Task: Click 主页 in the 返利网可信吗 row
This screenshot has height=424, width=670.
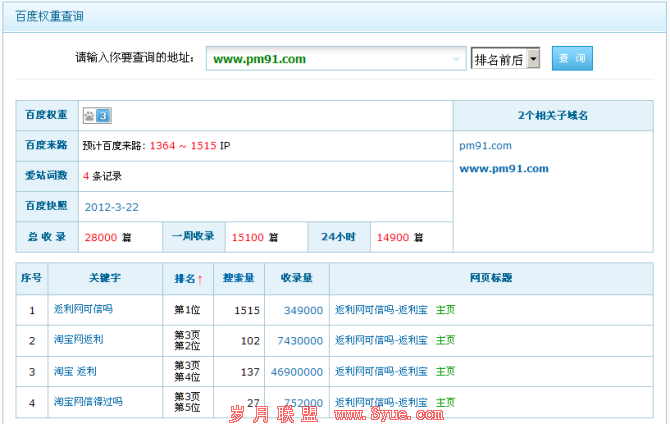Action: click(445, 309)
